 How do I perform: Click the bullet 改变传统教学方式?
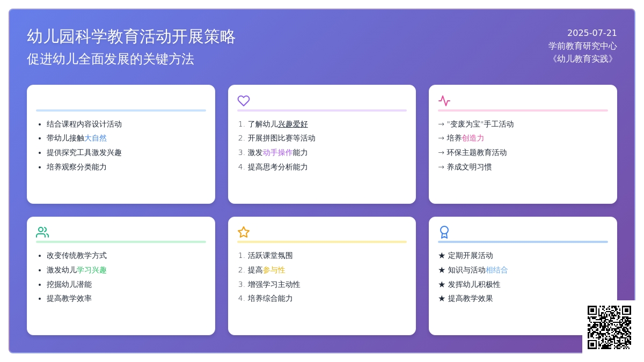click(x=77, y=256)
